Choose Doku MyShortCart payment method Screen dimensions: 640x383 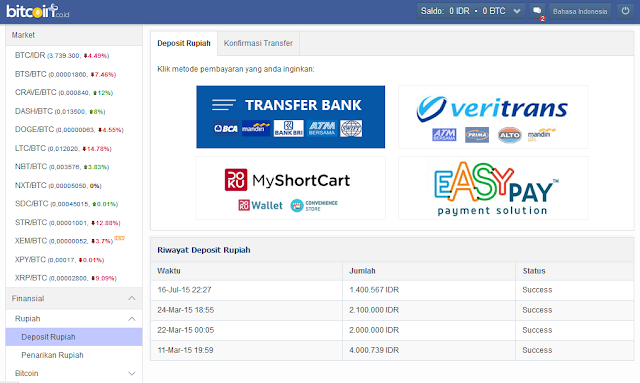[291, 188]
